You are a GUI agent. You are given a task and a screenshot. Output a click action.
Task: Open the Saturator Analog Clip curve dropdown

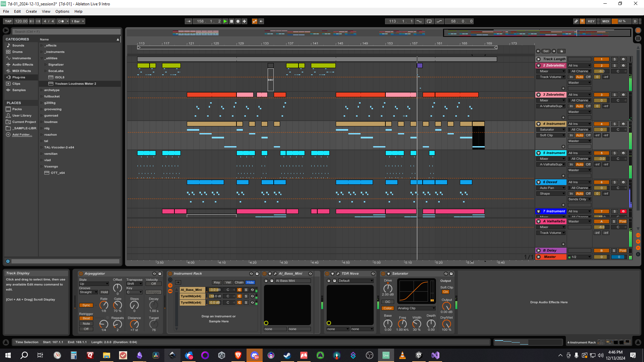pyautogui.click(x=416, y=308)
